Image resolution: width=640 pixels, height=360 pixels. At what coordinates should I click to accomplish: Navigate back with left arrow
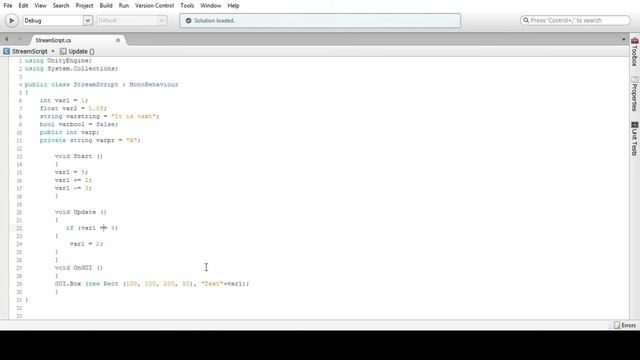click(7, 40)
